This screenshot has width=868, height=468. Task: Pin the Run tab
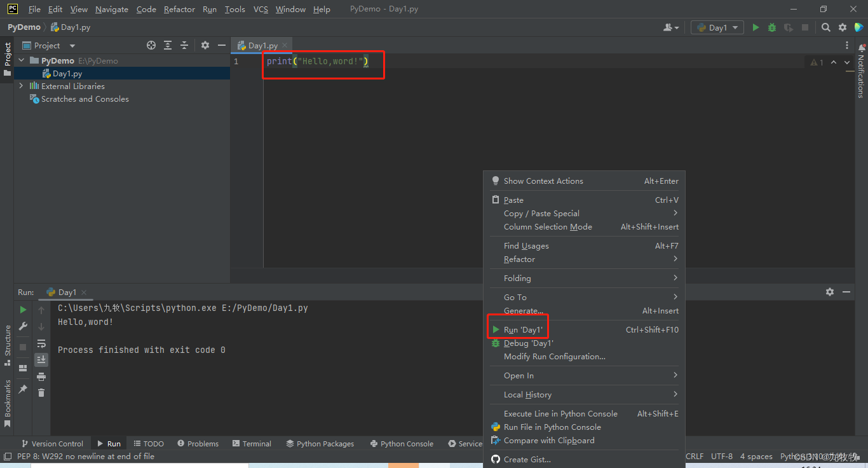click(23, 389)
